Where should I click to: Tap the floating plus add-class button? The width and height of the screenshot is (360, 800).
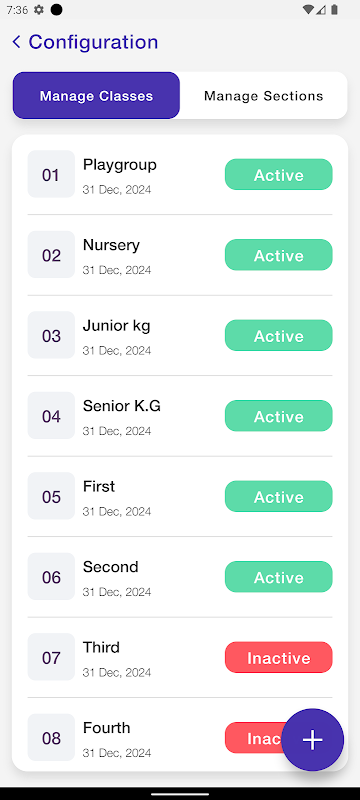tap(313, 739)
